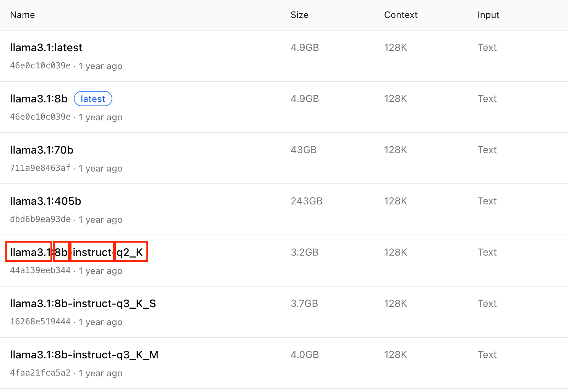Click the hash 711a9e8463af

tap(40, 168)
